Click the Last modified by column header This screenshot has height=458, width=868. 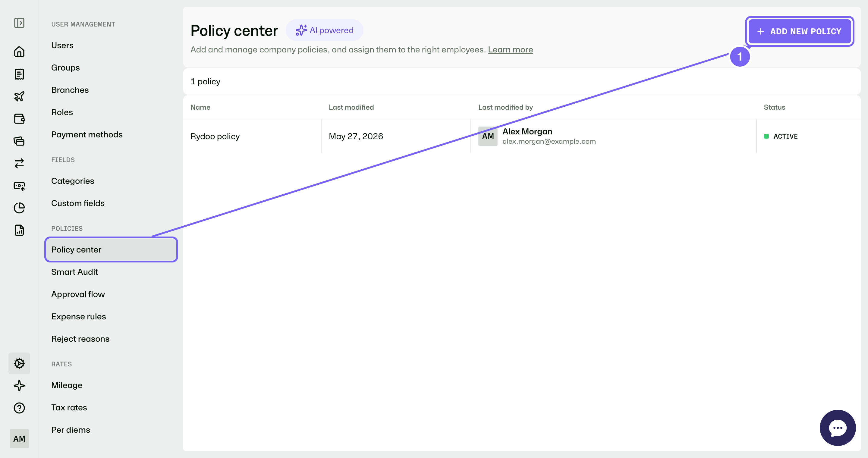[x=505, y=107]
